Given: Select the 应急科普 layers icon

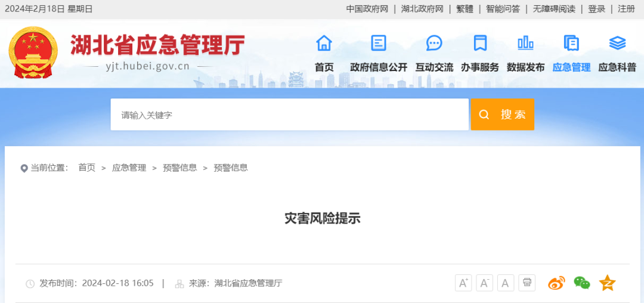Looking at the screenshot, I should [617, 43].
